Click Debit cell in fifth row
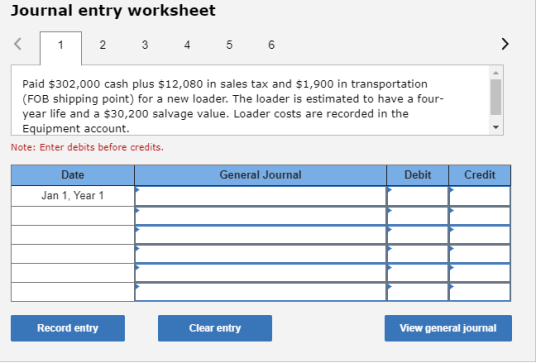 418,273
